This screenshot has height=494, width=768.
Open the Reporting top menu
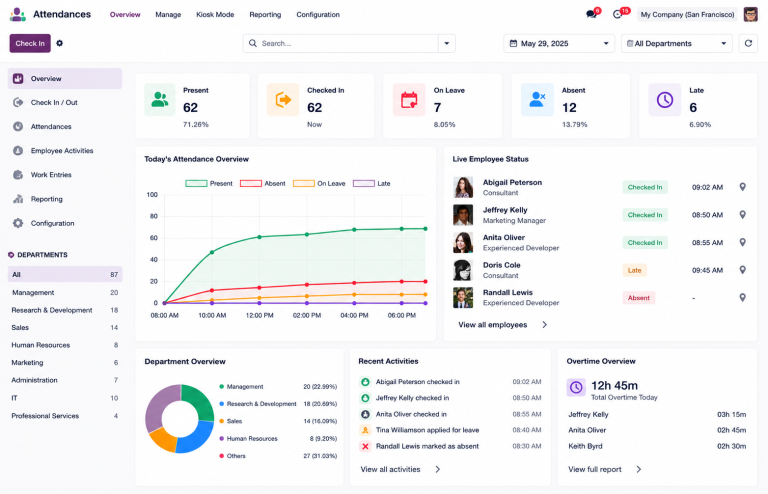tap(265, 15)
